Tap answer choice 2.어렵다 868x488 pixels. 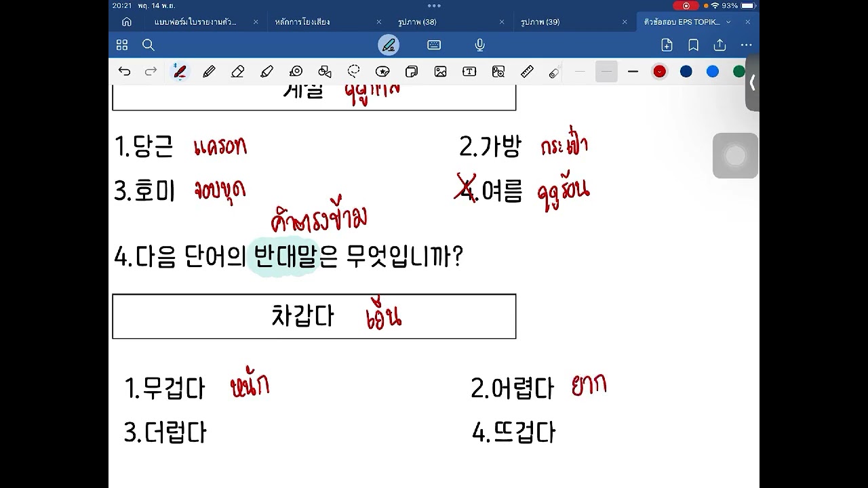point(512,388)
